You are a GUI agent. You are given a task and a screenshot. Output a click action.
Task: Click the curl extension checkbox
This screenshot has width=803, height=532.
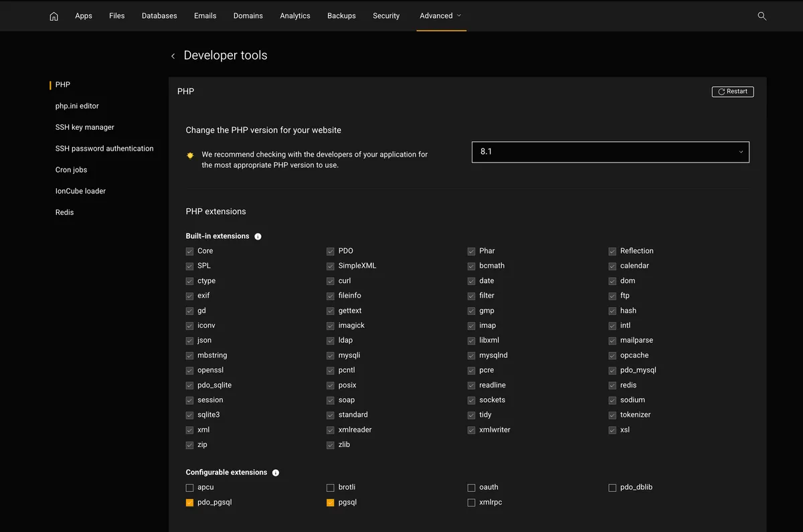(x=331, y=281)
